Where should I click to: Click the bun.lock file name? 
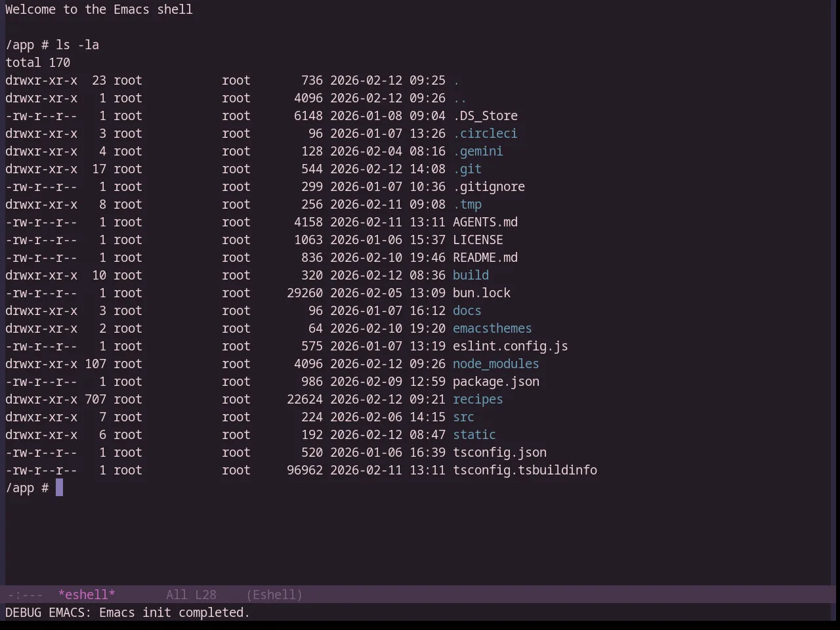(482, 293)
